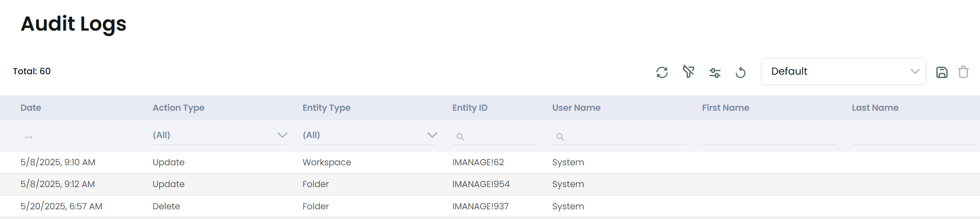Click System in the IMANAGE!954 row
The image size is (980, 219).
coord(568,184)
